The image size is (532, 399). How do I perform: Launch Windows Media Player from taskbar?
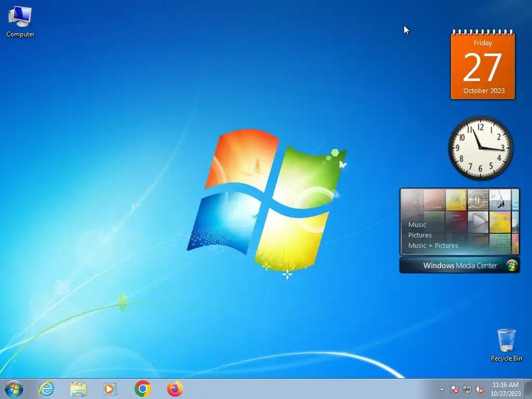110,389
